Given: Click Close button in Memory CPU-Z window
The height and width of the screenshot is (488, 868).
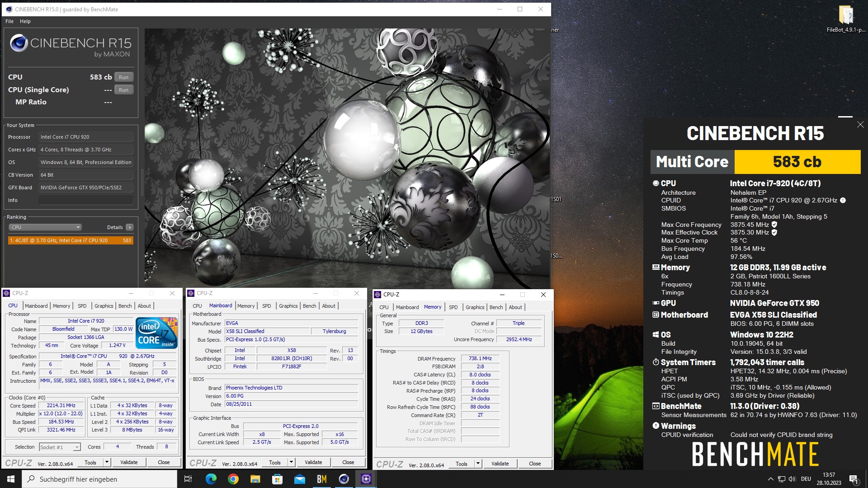Looking at the screenshot, I should (x=535, y=464).
